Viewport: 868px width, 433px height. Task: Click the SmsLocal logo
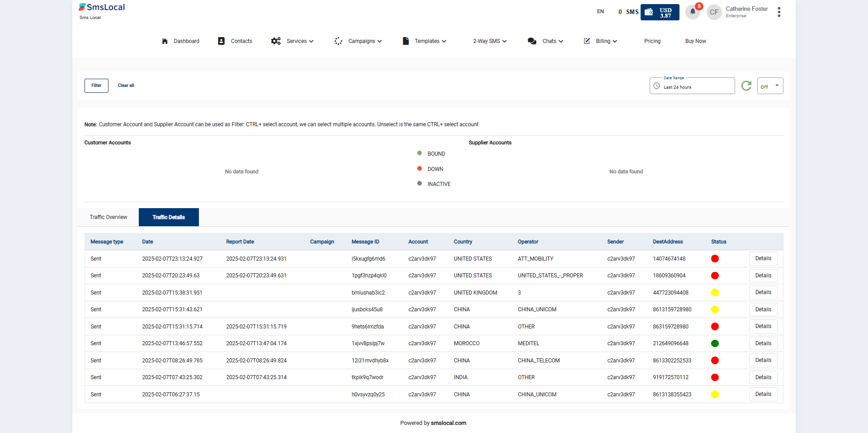(102, 8)
